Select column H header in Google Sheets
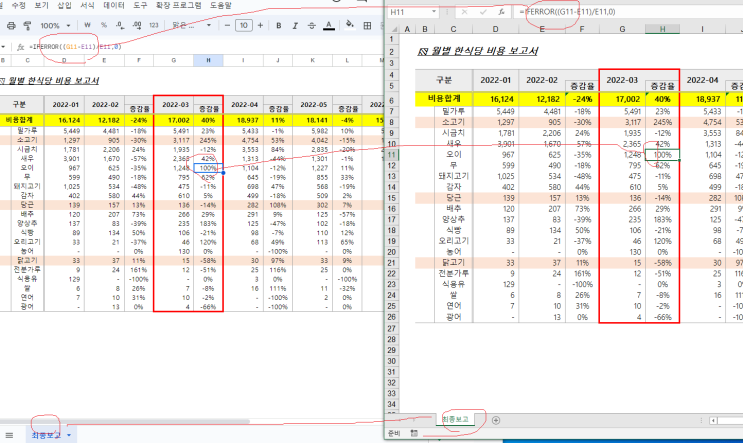 coord(208,60)
